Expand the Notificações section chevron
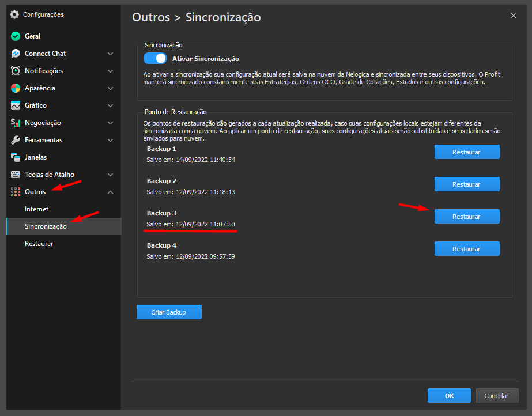Screen dimensions: 532x416 click(110, 71)
